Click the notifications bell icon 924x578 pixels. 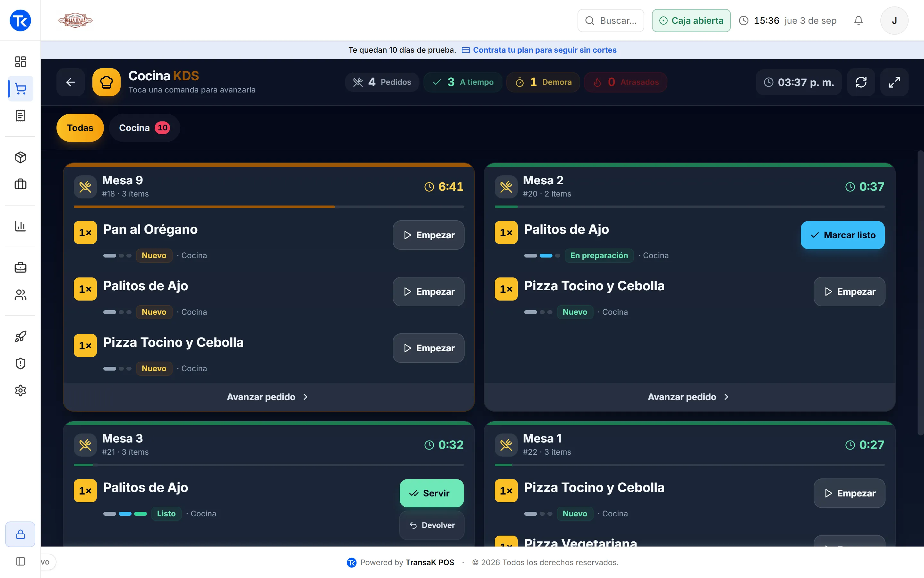pos(858,21)
